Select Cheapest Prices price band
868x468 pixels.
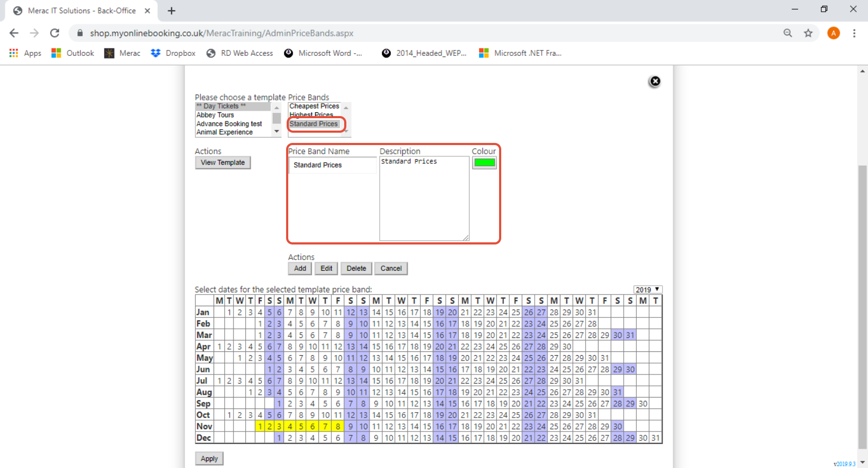point(314,106)
